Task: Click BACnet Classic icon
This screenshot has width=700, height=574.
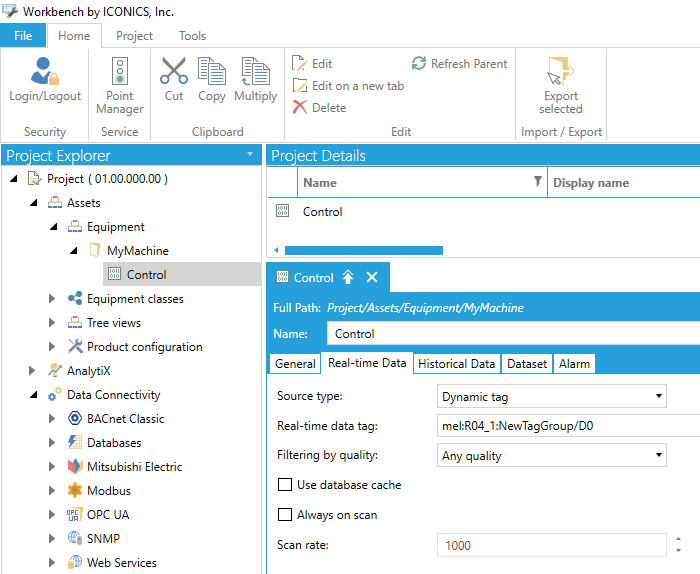Action: 75,419
